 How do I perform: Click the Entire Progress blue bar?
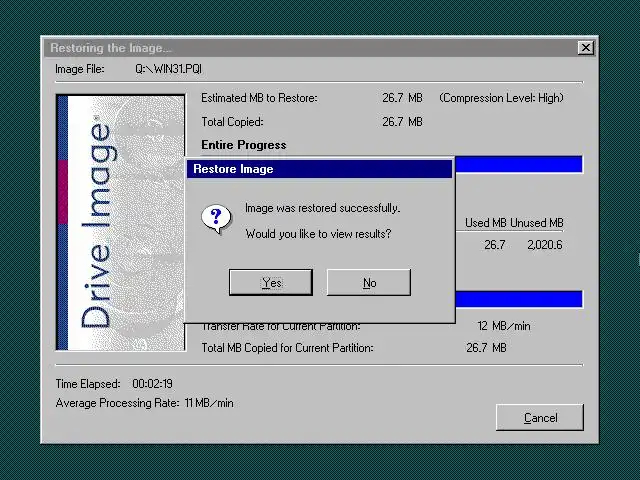519,164
